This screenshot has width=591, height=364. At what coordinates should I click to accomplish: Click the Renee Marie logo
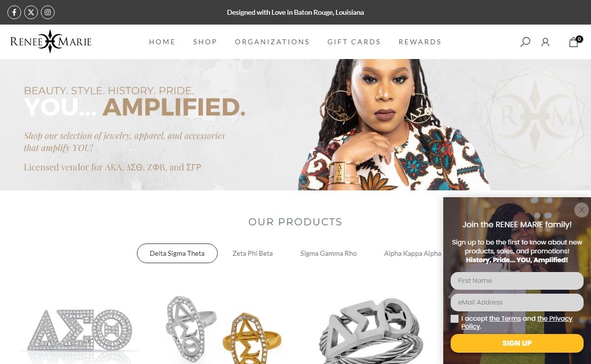tap(51, 41)
